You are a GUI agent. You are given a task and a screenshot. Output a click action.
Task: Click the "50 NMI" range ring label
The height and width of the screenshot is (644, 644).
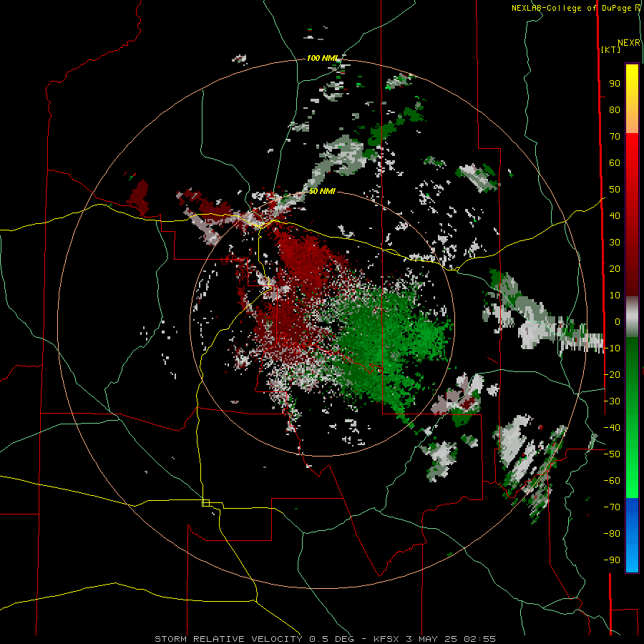pos(322,191)
